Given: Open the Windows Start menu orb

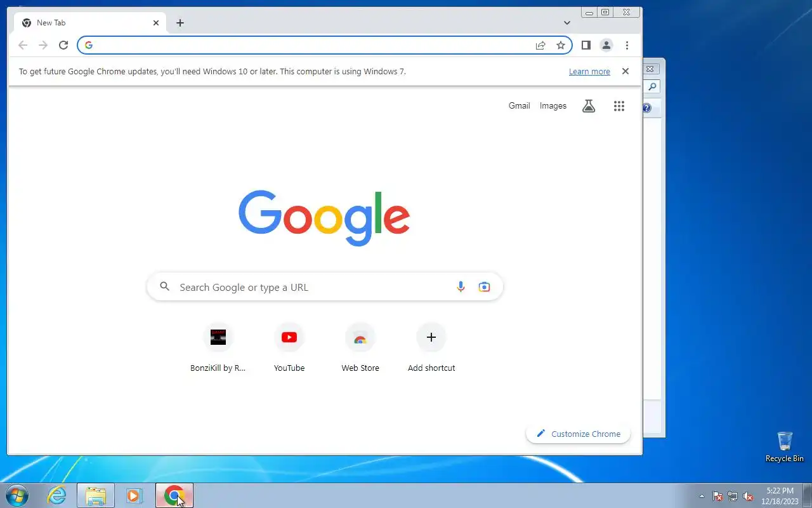Looking at the screenshot, I should tap(17, 495).
